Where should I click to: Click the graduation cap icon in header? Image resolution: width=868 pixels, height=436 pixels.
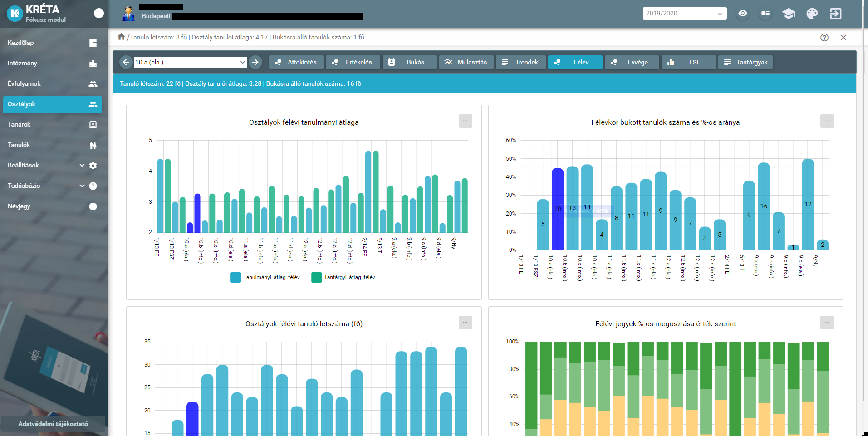click(789, 14)
